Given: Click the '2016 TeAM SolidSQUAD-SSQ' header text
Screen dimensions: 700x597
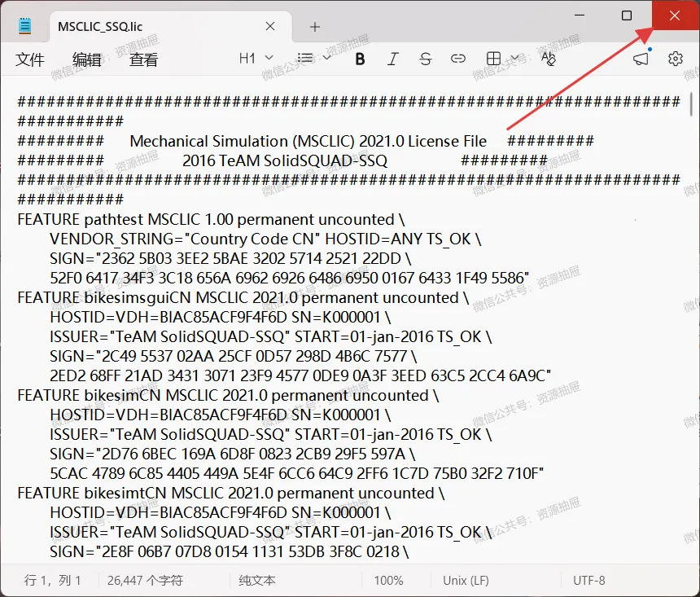Looking at the screenshot, I should click(285, 161).
